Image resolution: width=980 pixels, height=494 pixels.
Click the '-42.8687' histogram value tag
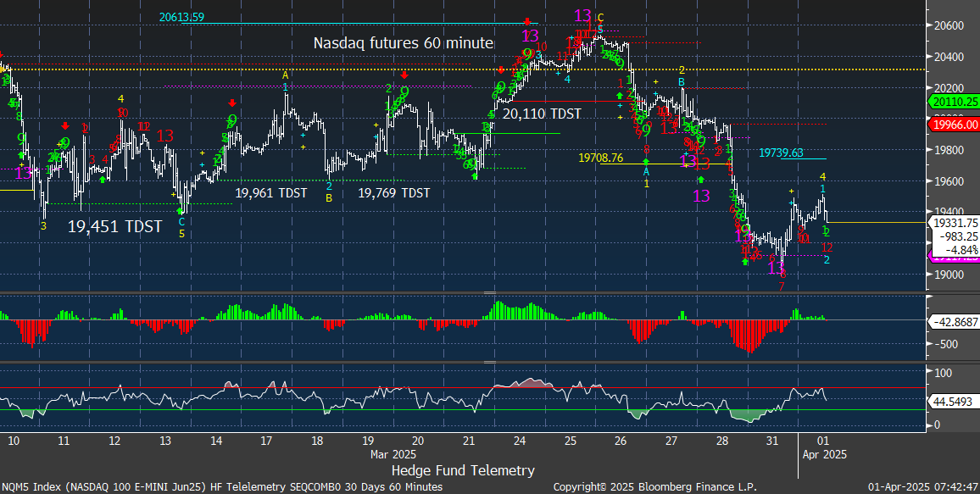[x=954, y=322]
